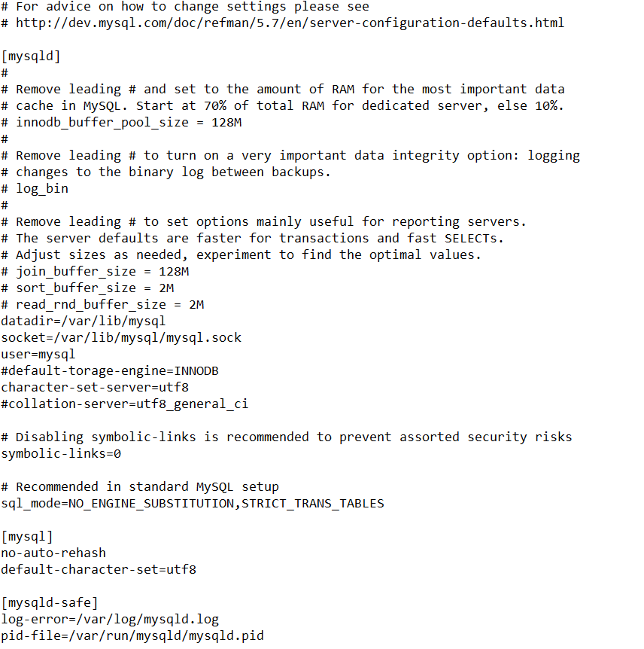Click the commented default-torage-engine=INNODB line
644x649 pixels.
click(110, 370)
